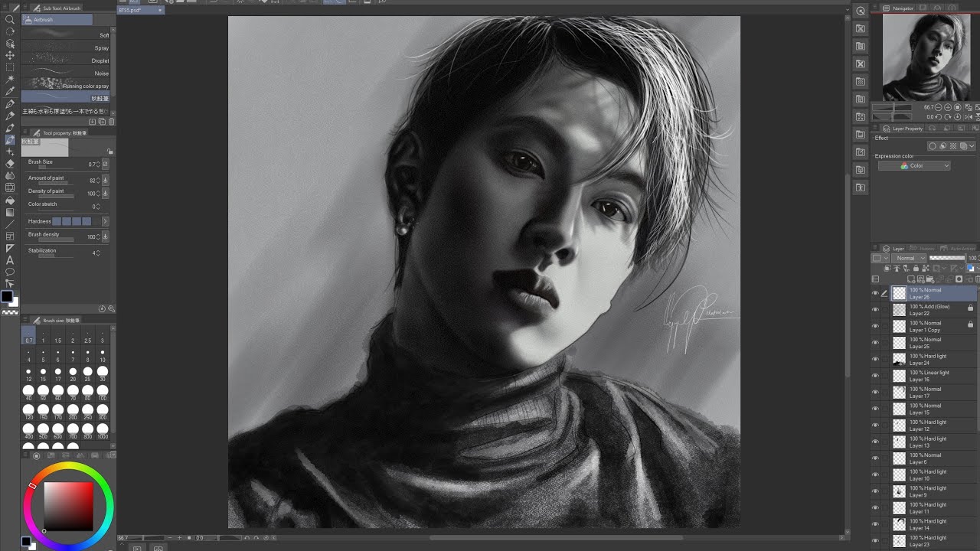Open layer blending mode Normal dropdown
This screenshot has width=980, height=551.
[x=908, y=259]
